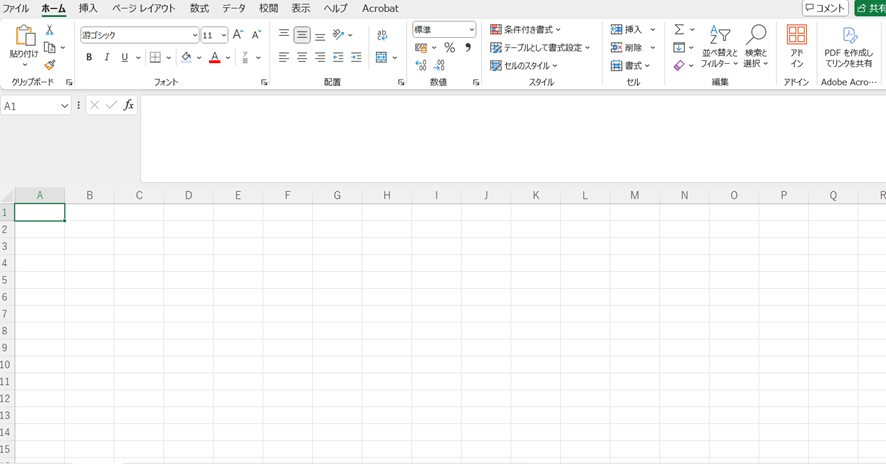Click the increase font size icon
The width and height of the screenshot is (886, 464).
(238, 35)
